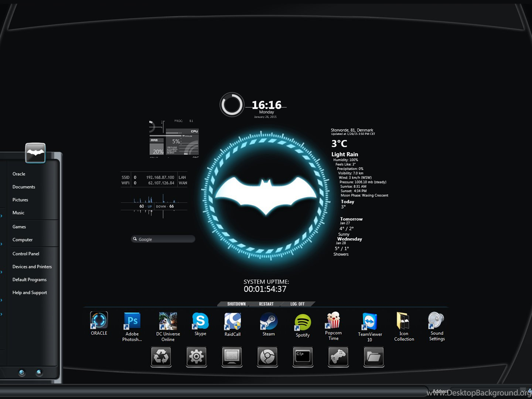The height and width of the screenshot is (399, 532).
Task: Open the Icon Collection folder
Action: pos(404,326)
